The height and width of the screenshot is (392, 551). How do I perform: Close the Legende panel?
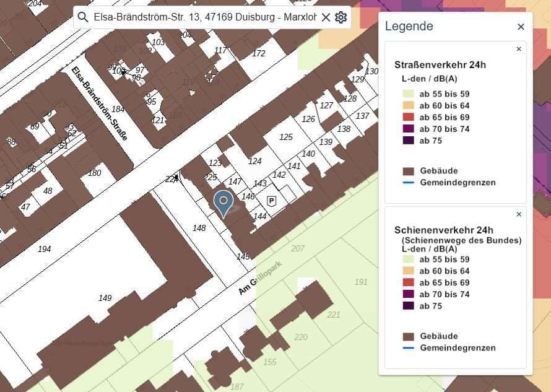521,27
